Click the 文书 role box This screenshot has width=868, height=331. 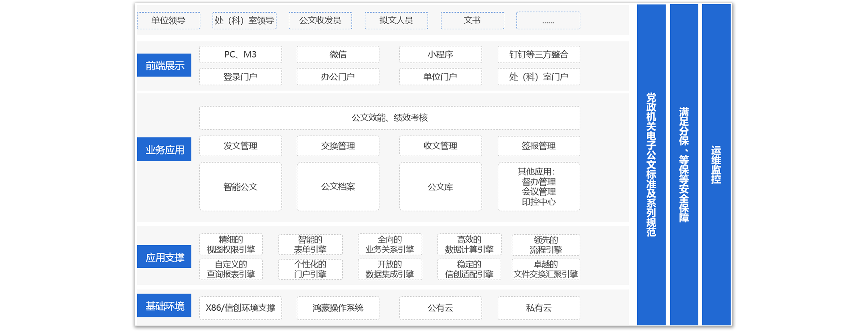(472, 20)
